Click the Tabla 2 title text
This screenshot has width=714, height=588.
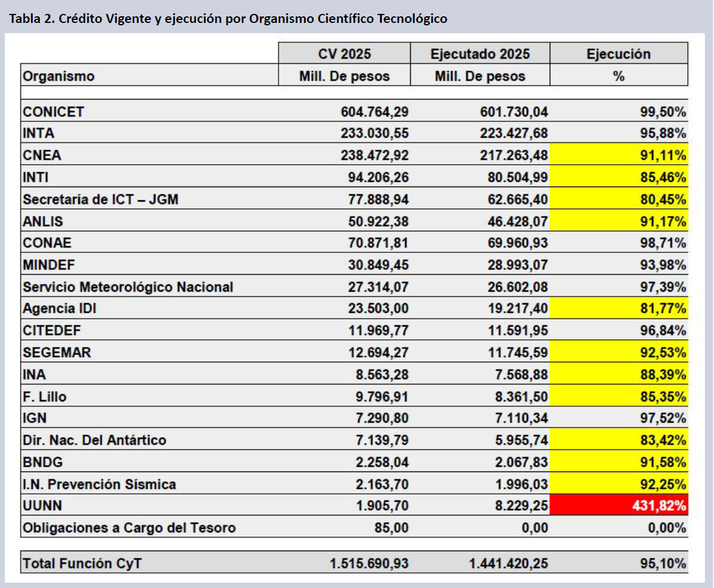pyautogui.click(x=228, y=19)
